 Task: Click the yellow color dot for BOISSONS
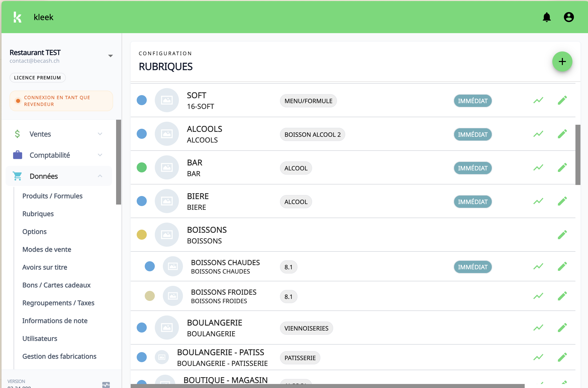point(142,235)
